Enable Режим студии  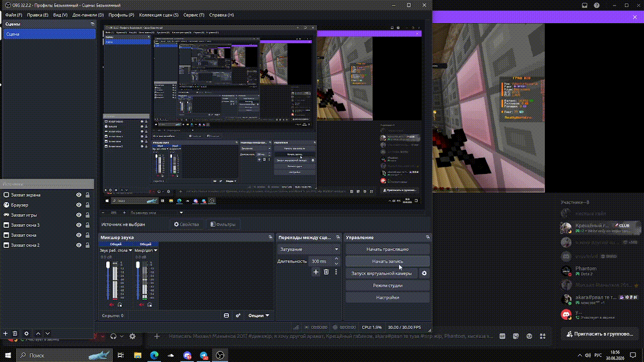(387, 286)
